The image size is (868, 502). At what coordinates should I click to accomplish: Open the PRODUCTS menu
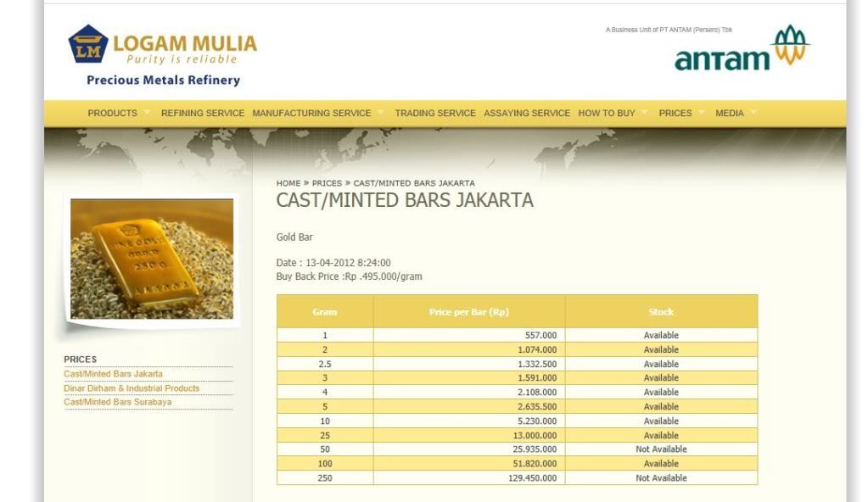click(112, 113)
